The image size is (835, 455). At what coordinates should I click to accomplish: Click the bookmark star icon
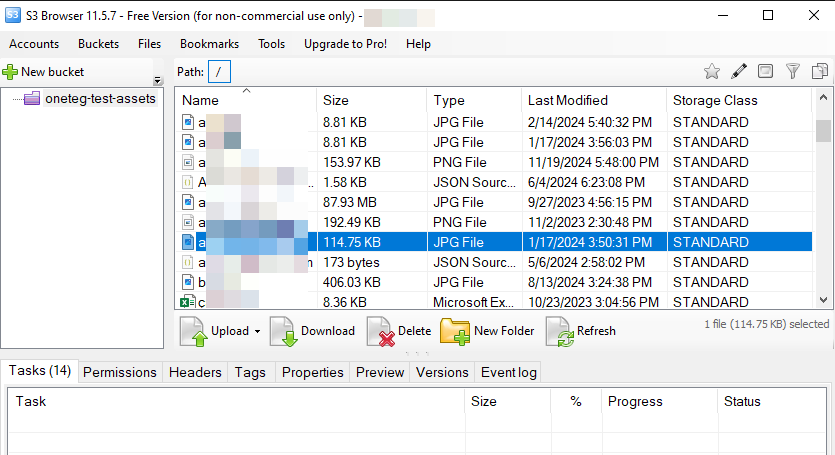tap(712, 71)
